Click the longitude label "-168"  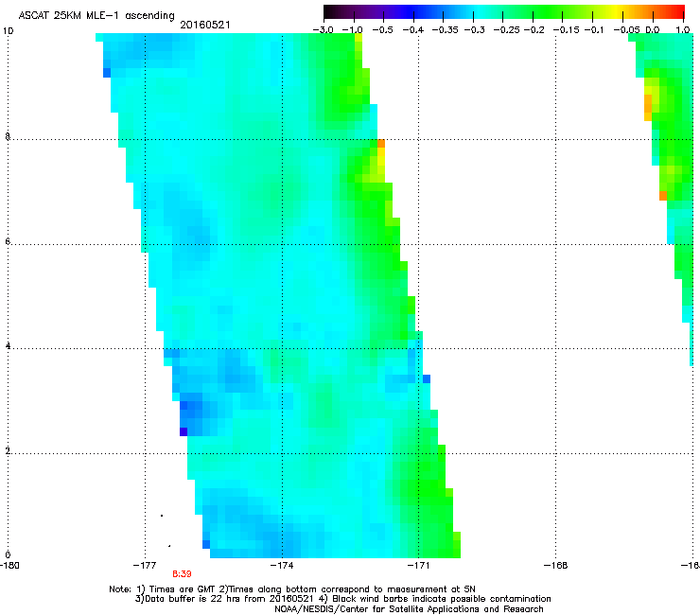click(x=556, y=566)
